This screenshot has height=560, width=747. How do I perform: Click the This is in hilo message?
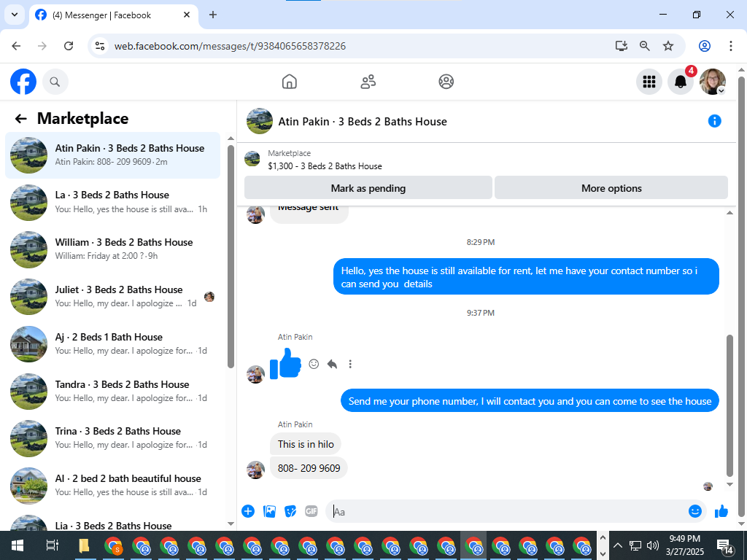pyautogui.click(x=306, y=444)
